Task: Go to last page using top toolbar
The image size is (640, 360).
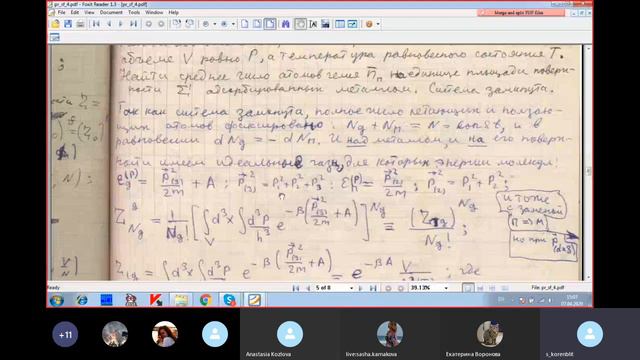Action: pyautogui.click(x=133, y=24)
